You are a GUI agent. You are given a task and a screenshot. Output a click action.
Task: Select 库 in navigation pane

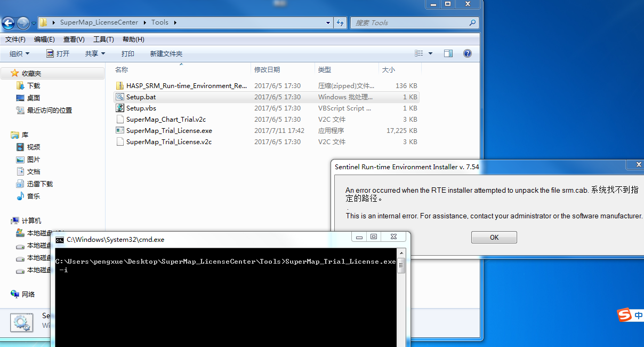[25, 135]
